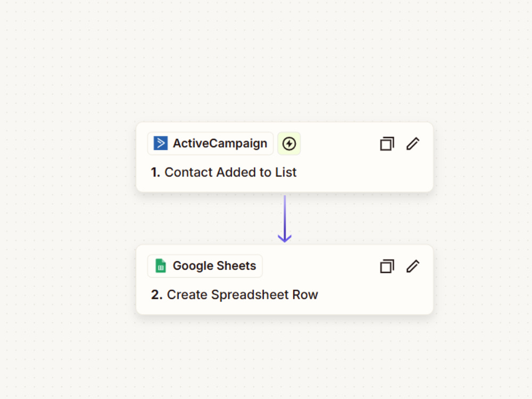Duplicate the Google Sheets step via copy icon
This screenshot has width=532, height=399.
pos(387,266)
